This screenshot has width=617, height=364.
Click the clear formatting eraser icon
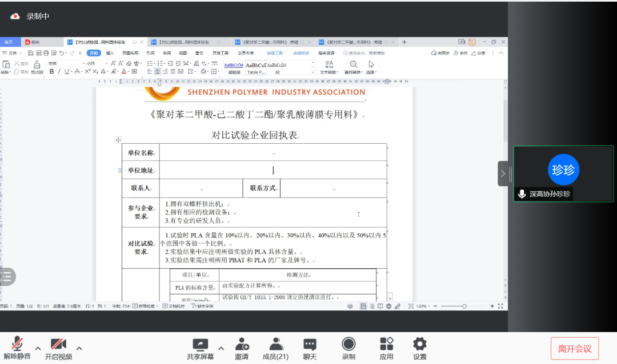[x=129, y=63]
